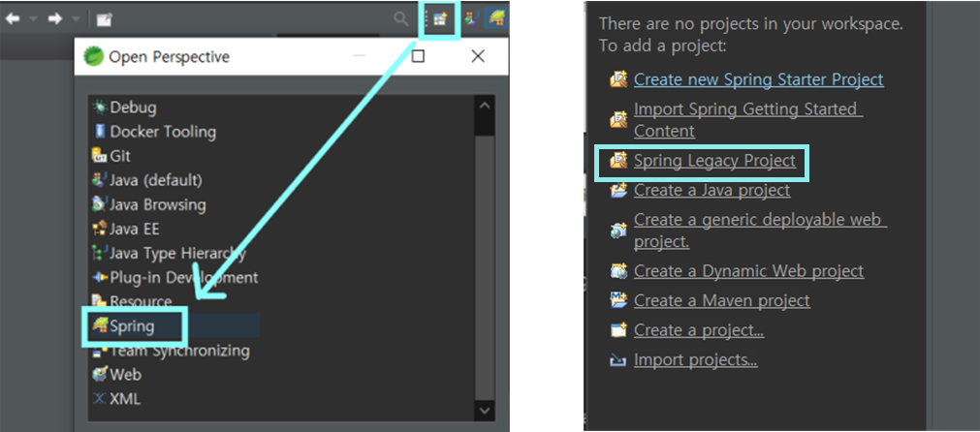Click Create a Java project link
980x432 pixels.
711,190
